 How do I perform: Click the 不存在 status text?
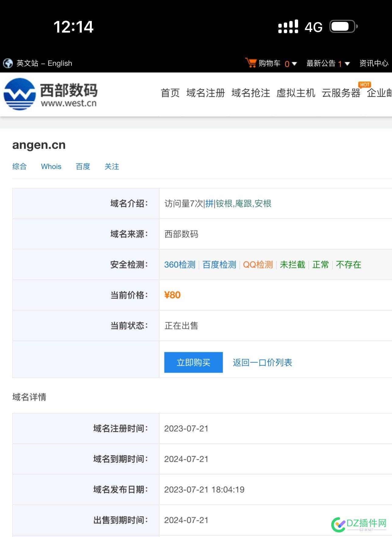click(x=349, y=265)
